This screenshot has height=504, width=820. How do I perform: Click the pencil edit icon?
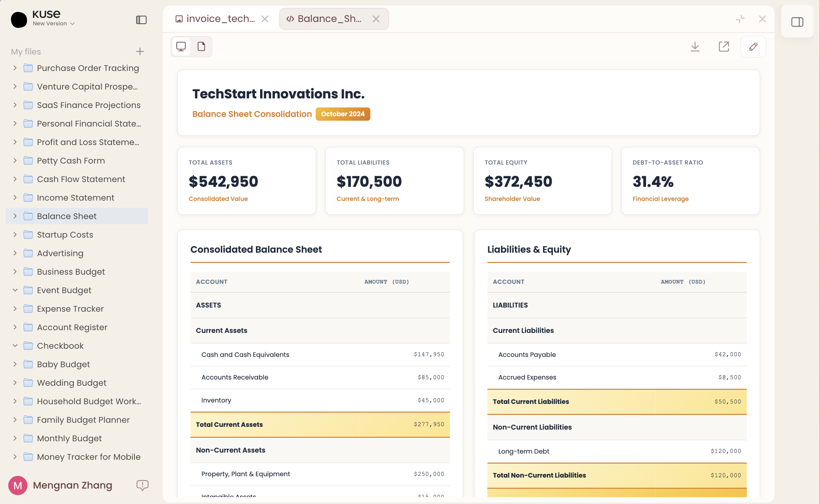(x=753, y=47)
